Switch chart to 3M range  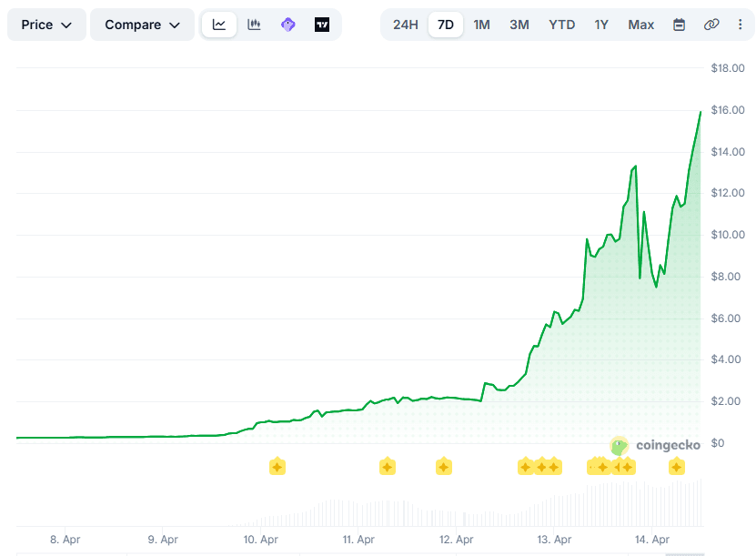point(519,25)
